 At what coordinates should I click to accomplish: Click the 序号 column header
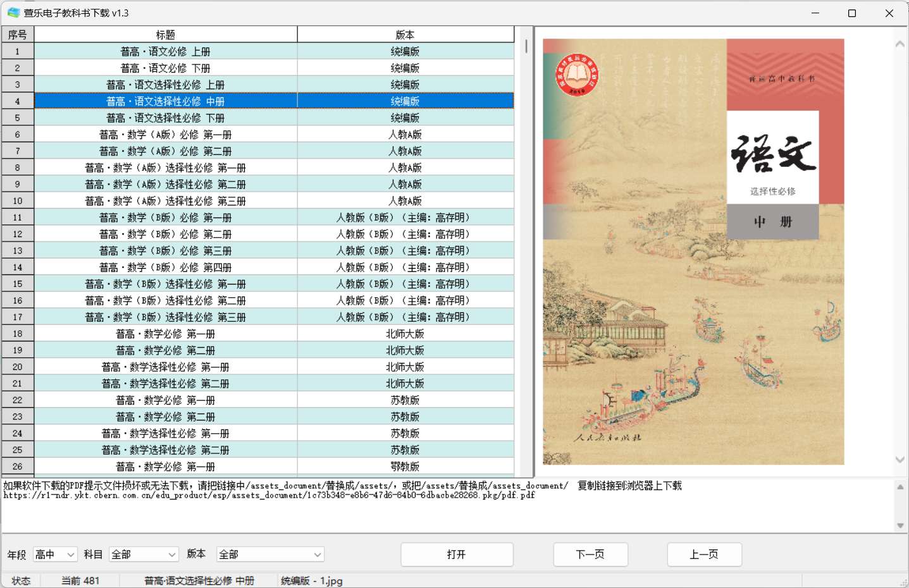pyautogui.click(x=18, y=35)
